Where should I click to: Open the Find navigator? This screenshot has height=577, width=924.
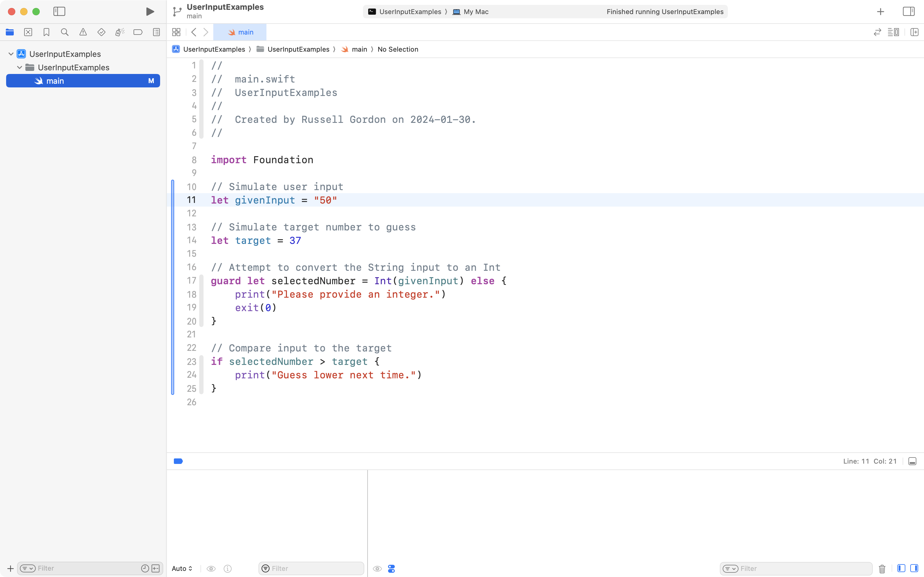click(x=64, y=32)
